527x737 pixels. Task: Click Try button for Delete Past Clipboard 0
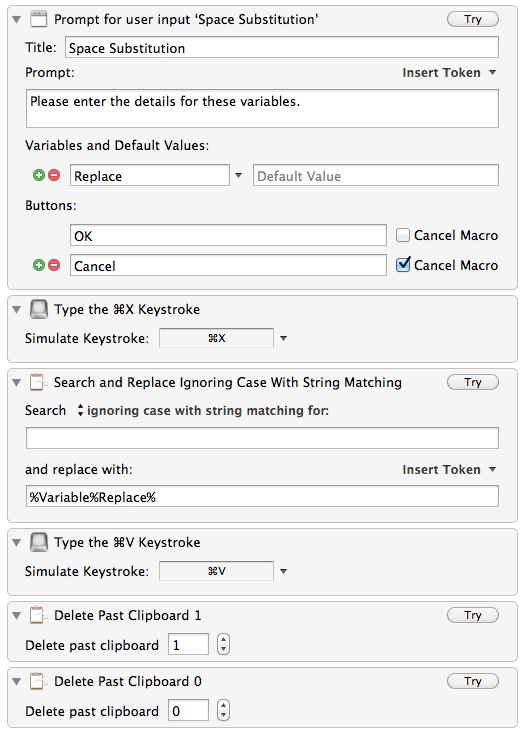click(472, 681)
